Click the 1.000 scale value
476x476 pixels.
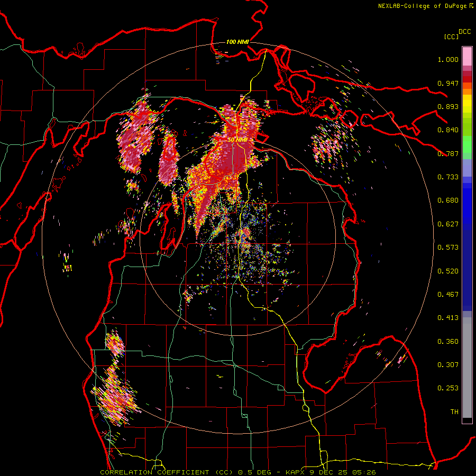click(448, 59)
